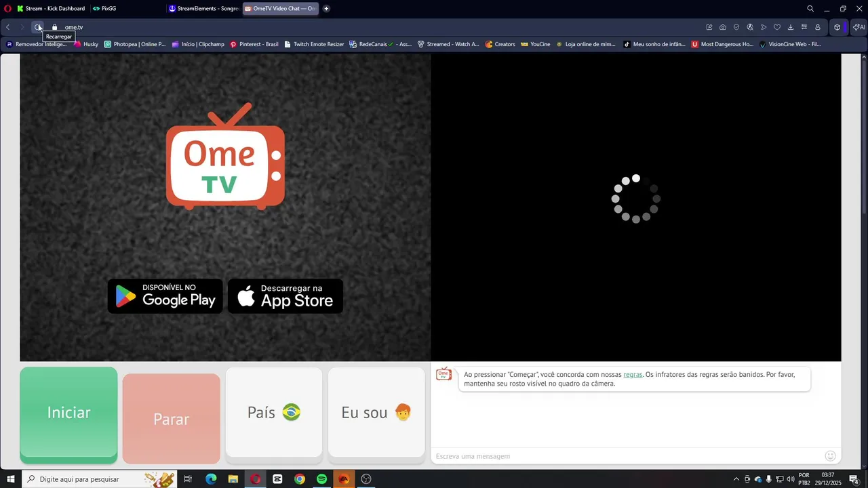The image size is (868, 488).
Task: Open the emoji picker in the chat box
Action: coord(830,456)
